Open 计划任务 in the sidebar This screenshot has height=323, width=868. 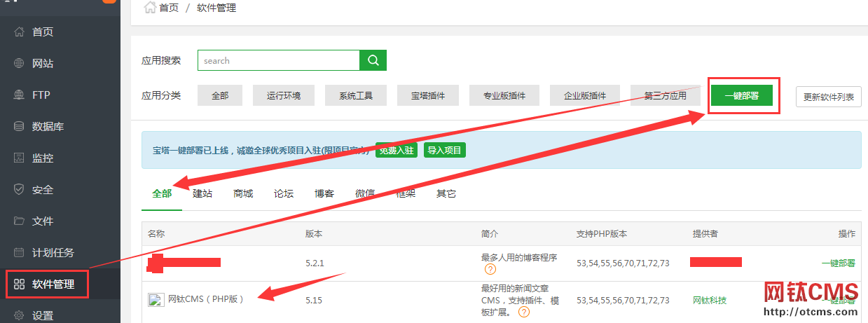point(53,253)
